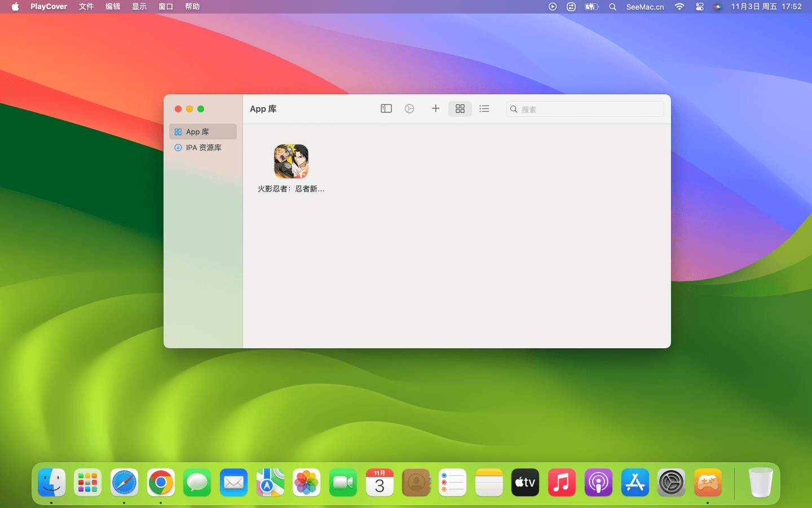This screenshot has height=508, width=812.
Task: Open Control Center in menu bar
Action: (x=700, y=7)
